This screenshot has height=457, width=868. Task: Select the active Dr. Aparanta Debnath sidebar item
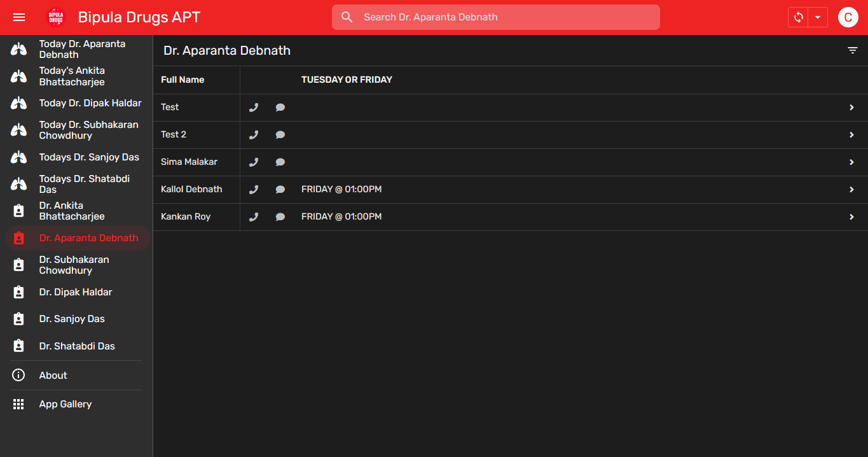point(76,238)
